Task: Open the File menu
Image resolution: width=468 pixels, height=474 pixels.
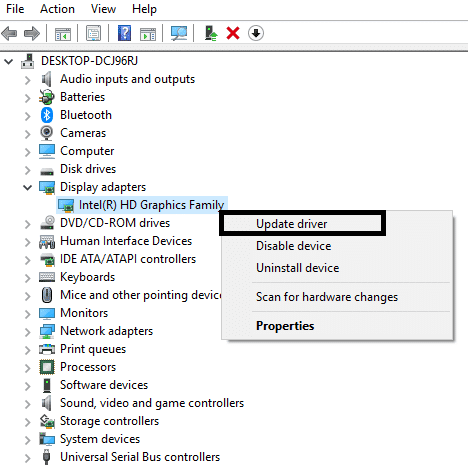Action: click(15, 9)
